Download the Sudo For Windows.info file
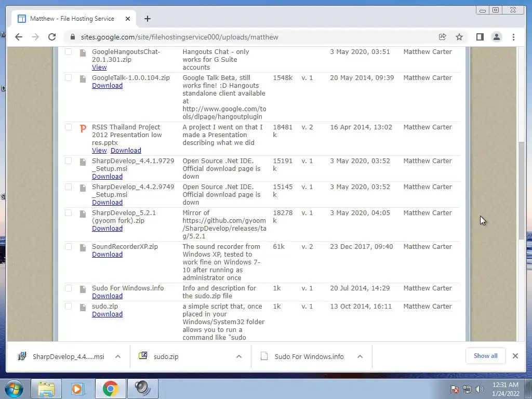Screen dimensions: 532x399 107,296
